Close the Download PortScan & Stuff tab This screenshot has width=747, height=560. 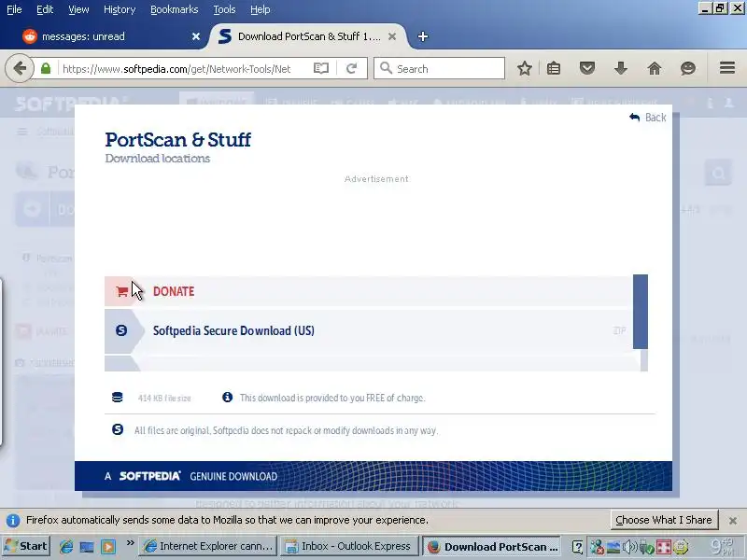click(392, 36)
